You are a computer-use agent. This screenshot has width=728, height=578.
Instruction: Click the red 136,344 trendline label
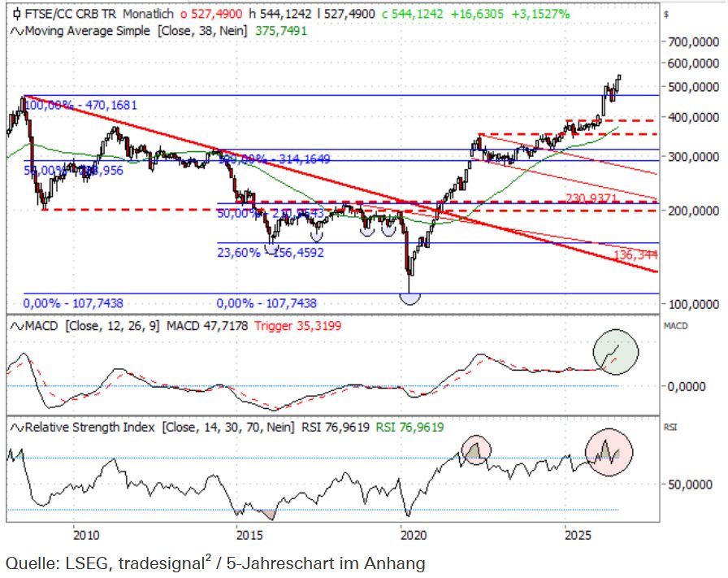coord(635,254)
